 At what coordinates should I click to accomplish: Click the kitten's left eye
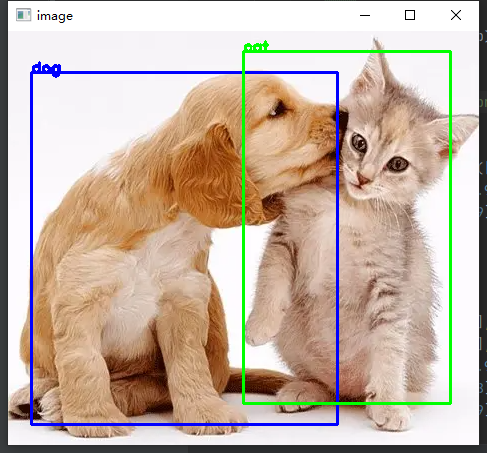(359, 143)
